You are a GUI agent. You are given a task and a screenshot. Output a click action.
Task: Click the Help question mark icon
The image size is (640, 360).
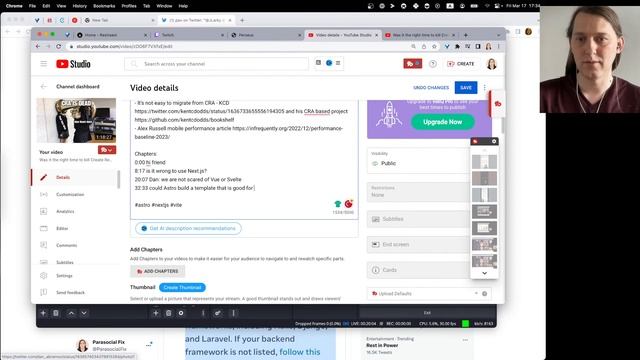(x=433, y=64)
